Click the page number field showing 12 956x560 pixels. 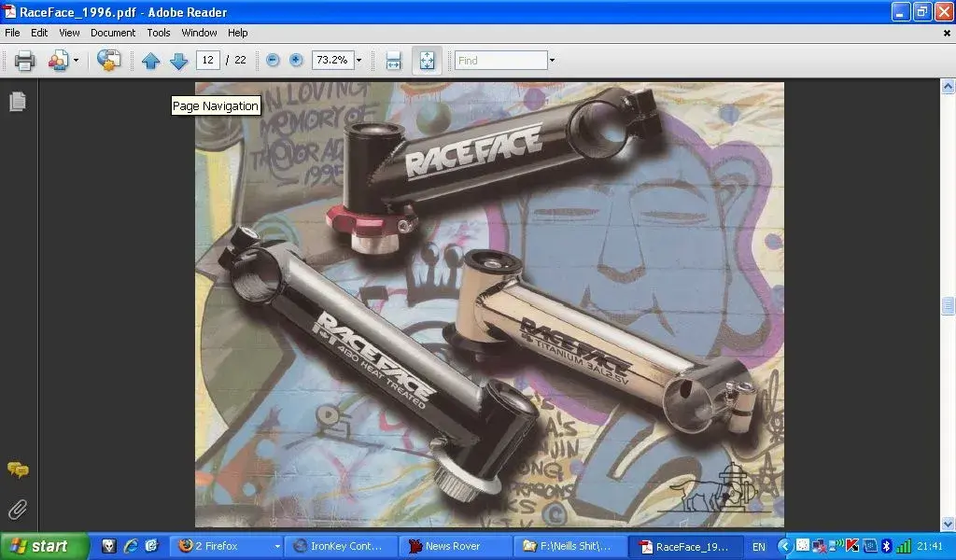[x=208, y=60]
